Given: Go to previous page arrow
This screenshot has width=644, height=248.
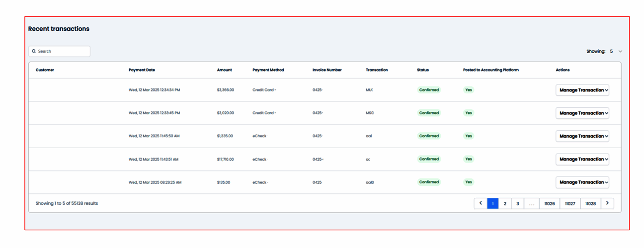Looking at the screenshot, I should tap(481, 203).
